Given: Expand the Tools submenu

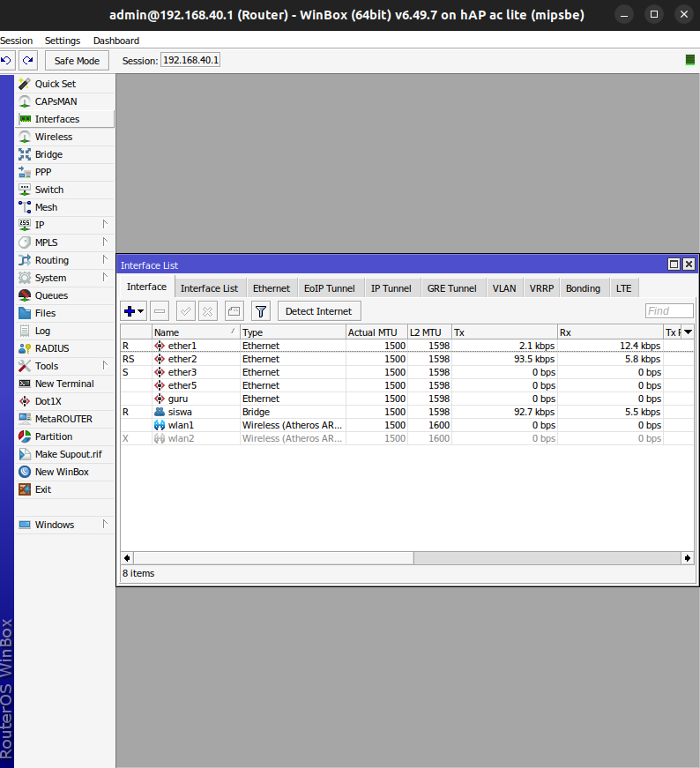Looking at the screenshot, I should [64, 366].
